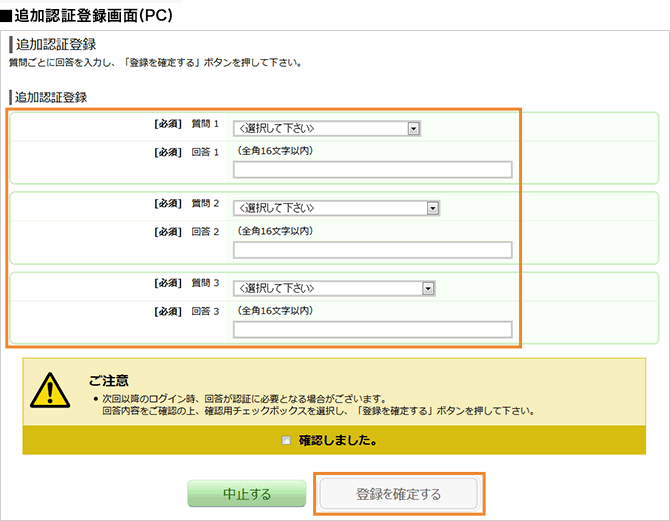670x521 pixels.
Task: Click the 回答 1 text input field
Action: point(372,169)
